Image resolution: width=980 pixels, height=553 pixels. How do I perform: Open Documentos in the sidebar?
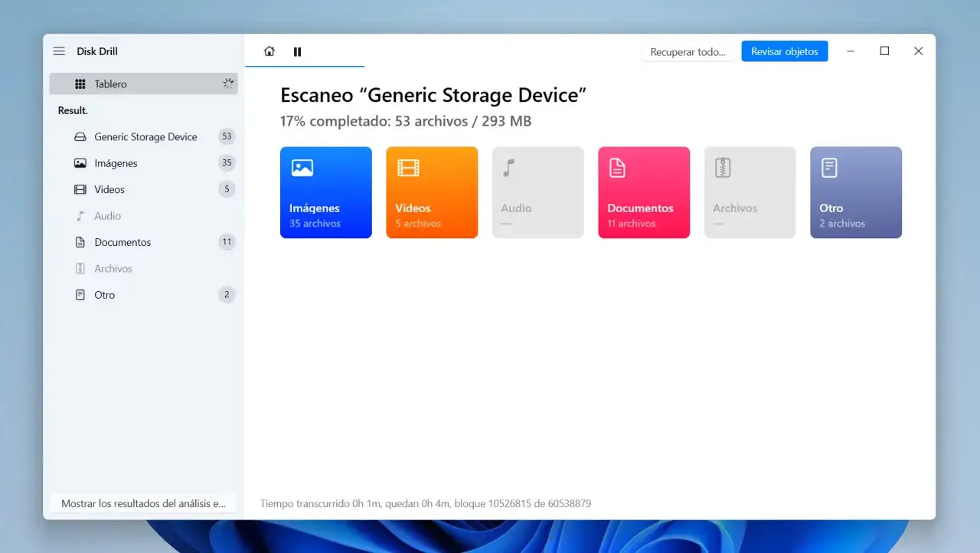tap(144, 242)
